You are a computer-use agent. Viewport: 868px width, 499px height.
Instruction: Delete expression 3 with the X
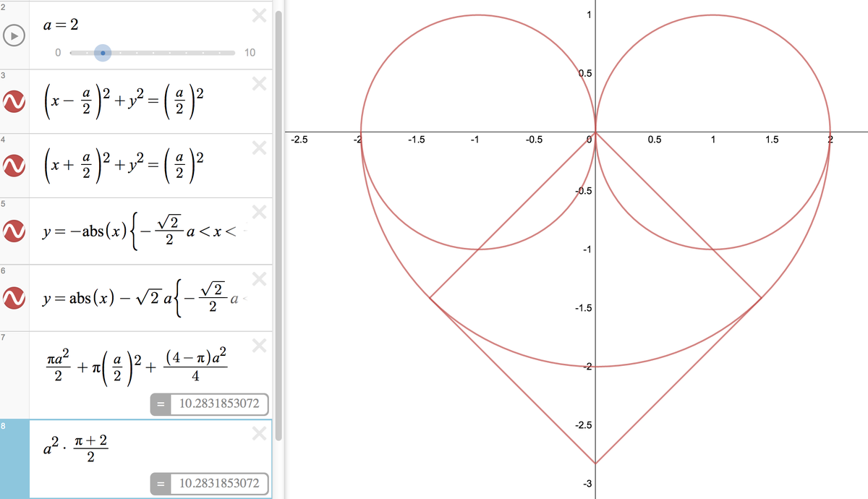click(x=259, y=85)
